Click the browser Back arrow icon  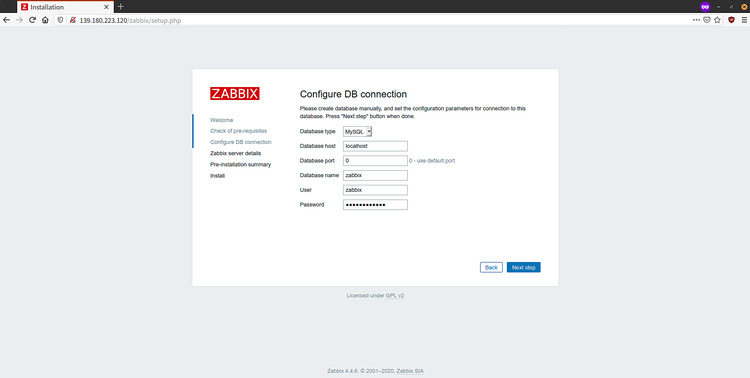6,20
